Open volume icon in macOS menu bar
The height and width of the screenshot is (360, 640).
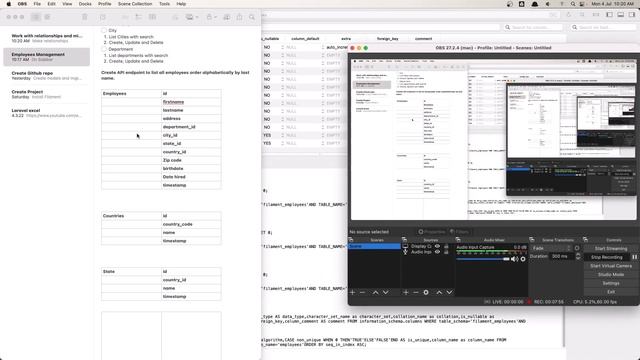click(548, 4)
